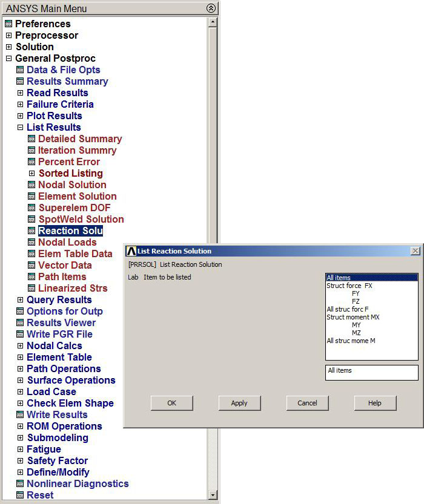Click the Nonlinear Diagnostics icon
Screen dimensions: 424x504
(x=20, y=484)
